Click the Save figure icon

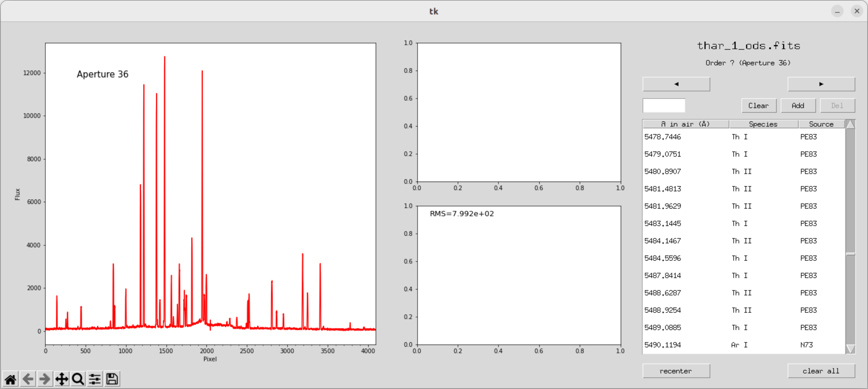[112, 379]
